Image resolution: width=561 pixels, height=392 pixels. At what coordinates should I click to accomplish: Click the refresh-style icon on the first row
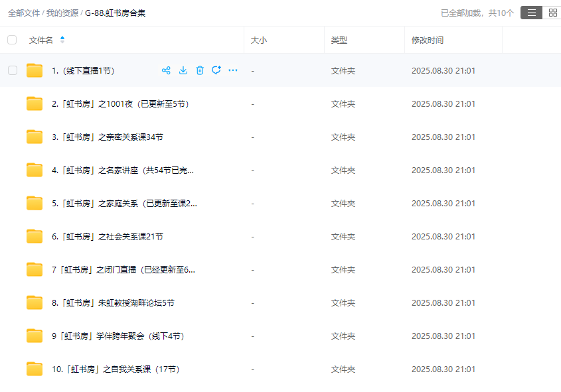coord(216,70)
